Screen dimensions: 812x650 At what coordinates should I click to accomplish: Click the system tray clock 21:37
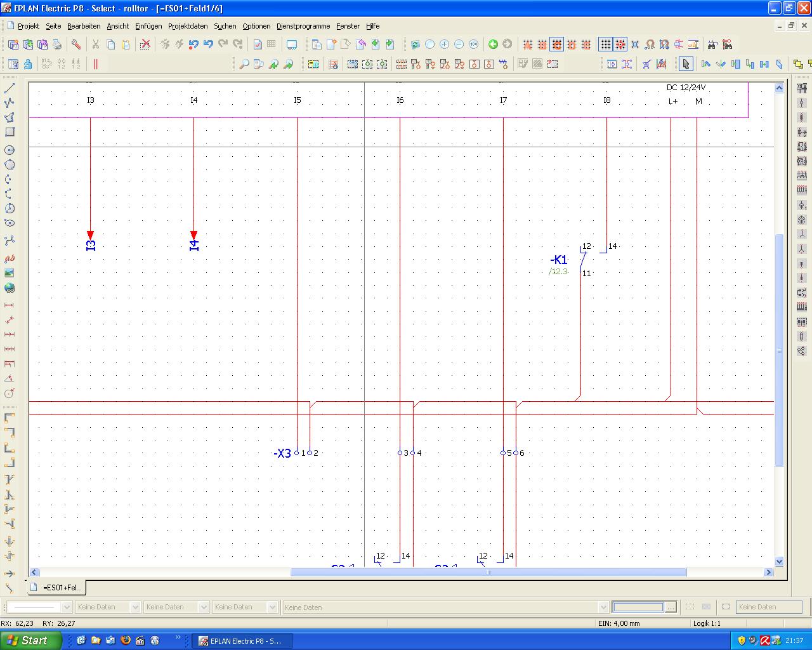coord(794,641)
